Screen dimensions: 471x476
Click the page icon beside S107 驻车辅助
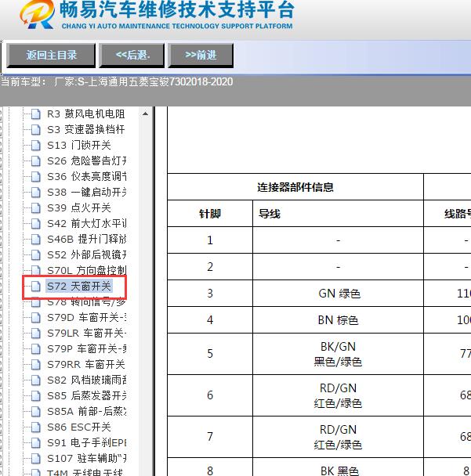(36, 459)
